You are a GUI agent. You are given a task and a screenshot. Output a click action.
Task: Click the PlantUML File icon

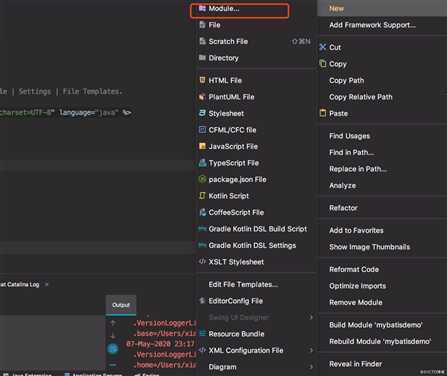pyautogui.click(x=202, y=97)
